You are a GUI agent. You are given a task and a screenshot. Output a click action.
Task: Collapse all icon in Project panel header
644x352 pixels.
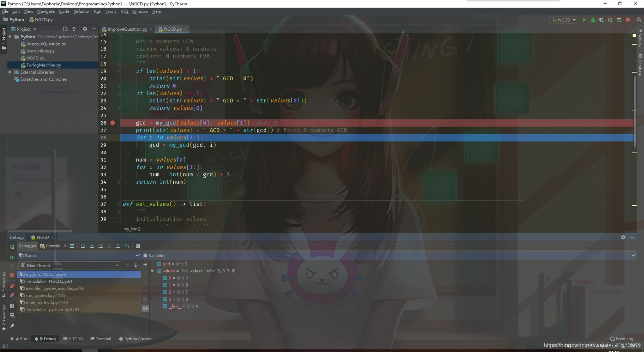74,29
